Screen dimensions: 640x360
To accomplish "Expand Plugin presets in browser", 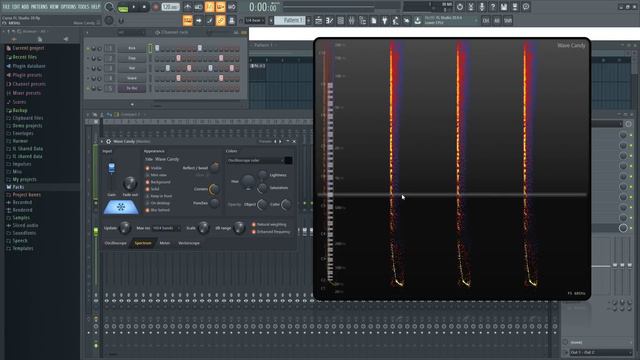I will (27, 75).
